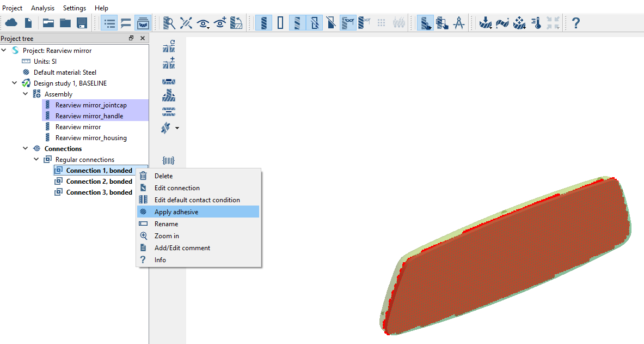644x344 pixels.
Task: Toggle the project tree list view button
Action: tap(109, 23)
